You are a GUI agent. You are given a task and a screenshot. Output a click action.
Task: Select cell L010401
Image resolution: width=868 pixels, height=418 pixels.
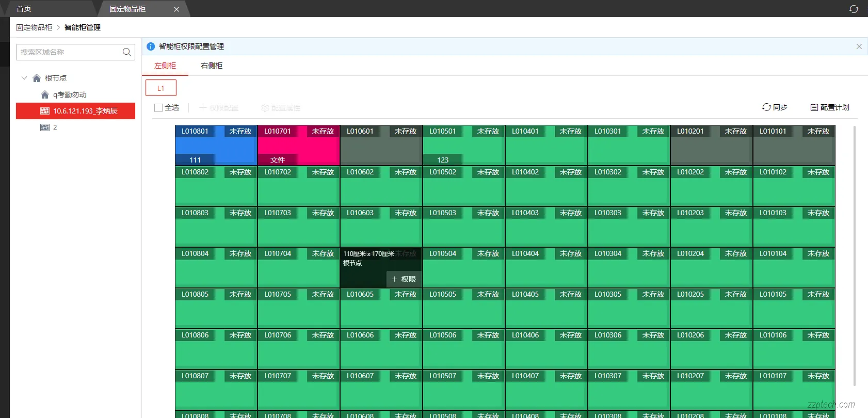(x=546, y=146)
